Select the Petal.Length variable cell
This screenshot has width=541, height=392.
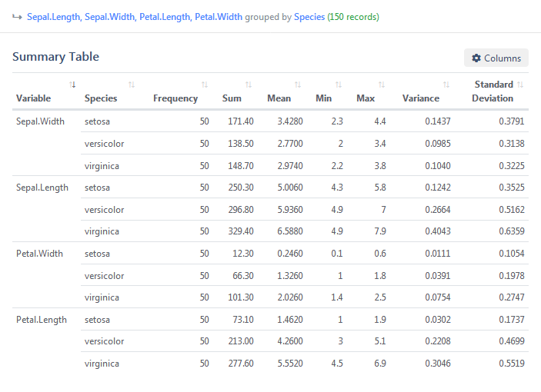coord(42,320)
